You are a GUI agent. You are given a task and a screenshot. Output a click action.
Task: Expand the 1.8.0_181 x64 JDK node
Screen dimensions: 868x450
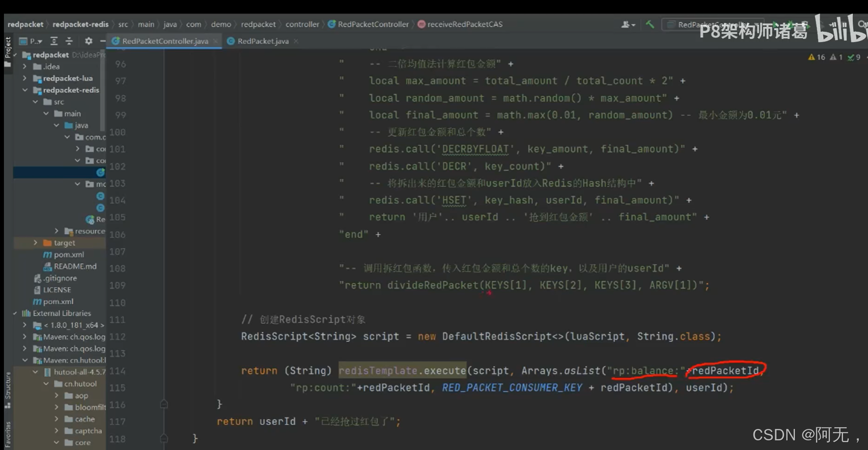tap(25, 325)
